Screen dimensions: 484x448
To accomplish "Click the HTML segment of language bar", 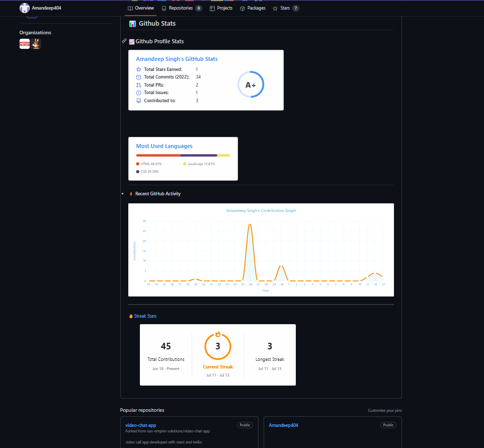I will tap(158, 156).
